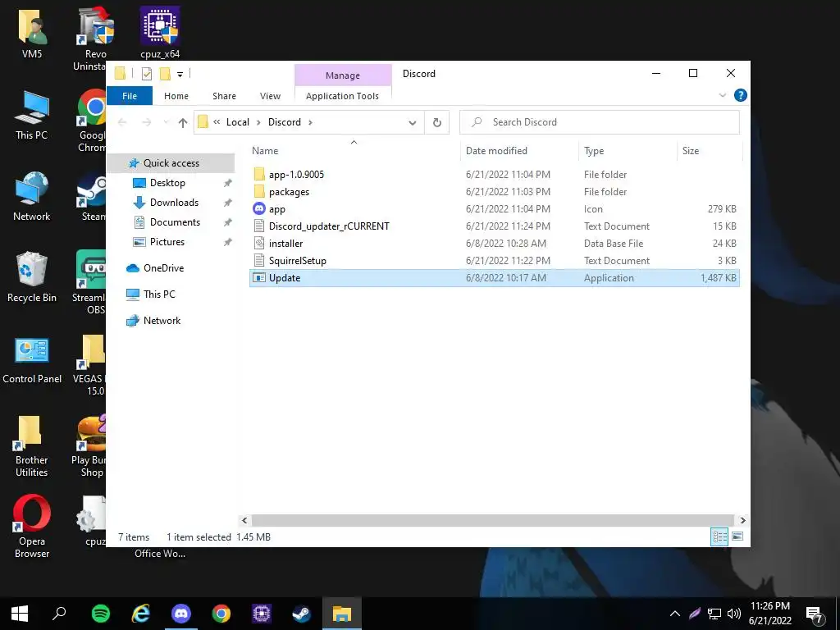The width and height of the screenshot is (840, 630).
Task: Open the Application Tools tab
Action: [x=342, y=96]
